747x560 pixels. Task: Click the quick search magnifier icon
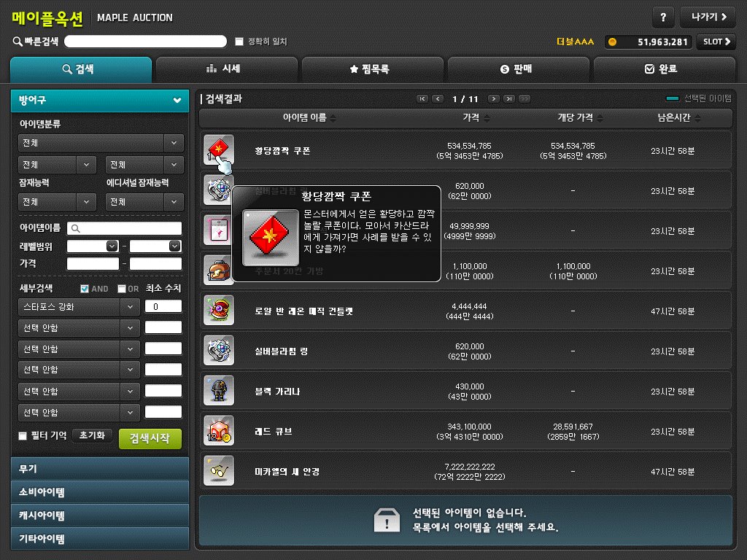click(x=18, y=42)
